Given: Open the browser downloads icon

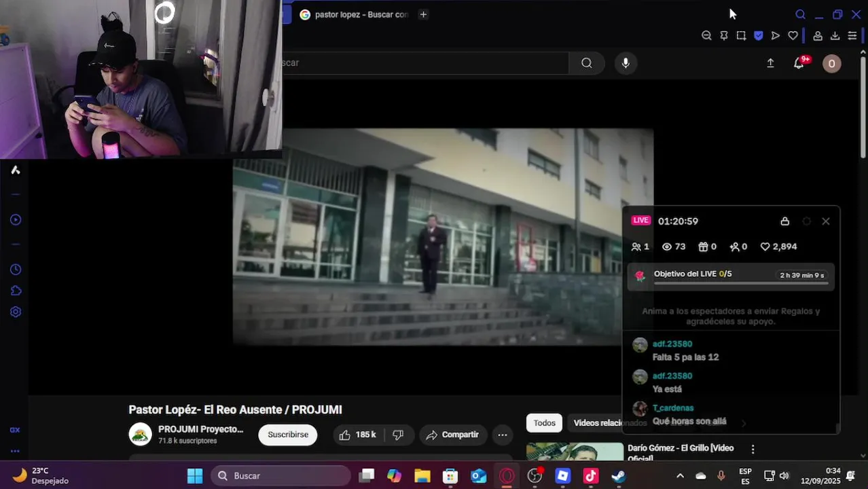Looking at the screenshot, I should 835,35.
